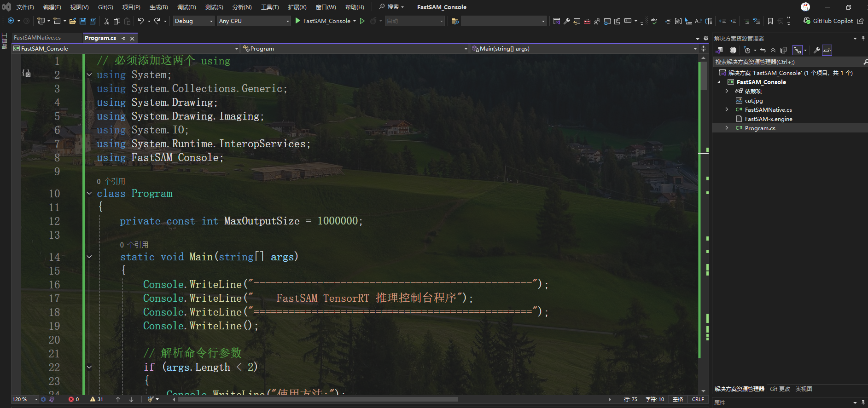Click the Navigate Backward arrow icon
This screenshot has height=408, width=868.
11,21
